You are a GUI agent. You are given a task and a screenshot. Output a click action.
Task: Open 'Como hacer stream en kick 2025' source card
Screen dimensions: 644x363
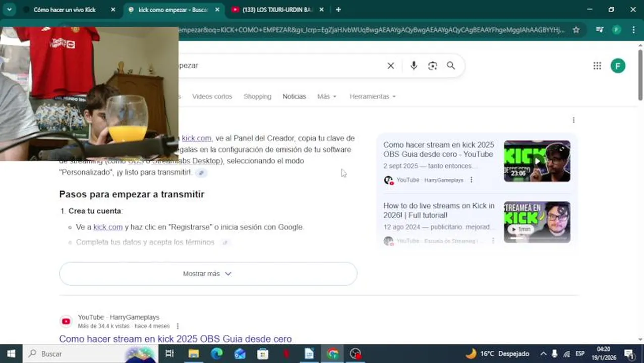pos(439,149)
